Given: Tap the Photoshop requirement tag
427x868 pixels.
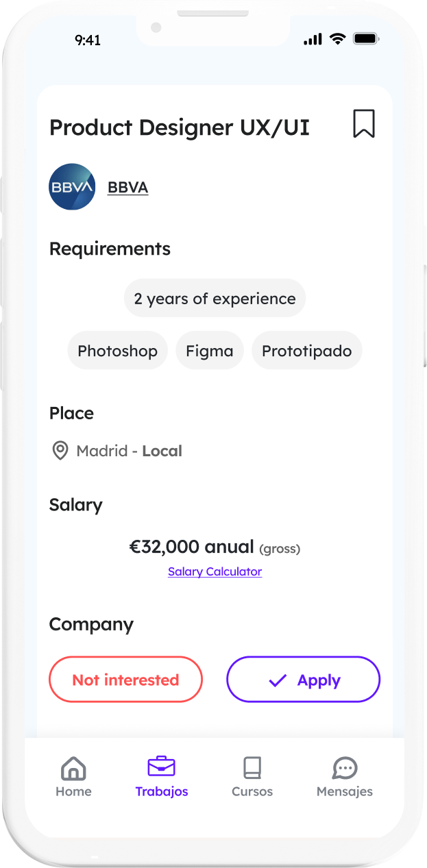Looking at the screenshot, I should coord(117,351).
